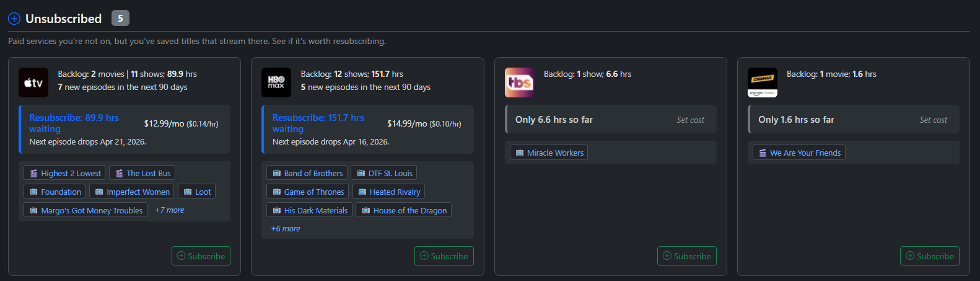Expand the +7 more Apple TV titles

pyautogui.click(x=170, y=210)
